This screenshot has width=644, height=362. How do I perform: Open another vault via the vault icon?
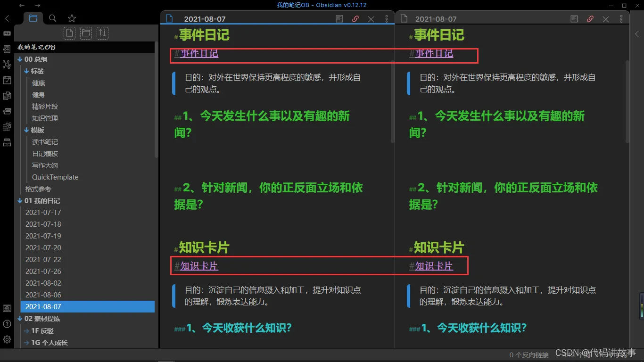coord(7,308)
